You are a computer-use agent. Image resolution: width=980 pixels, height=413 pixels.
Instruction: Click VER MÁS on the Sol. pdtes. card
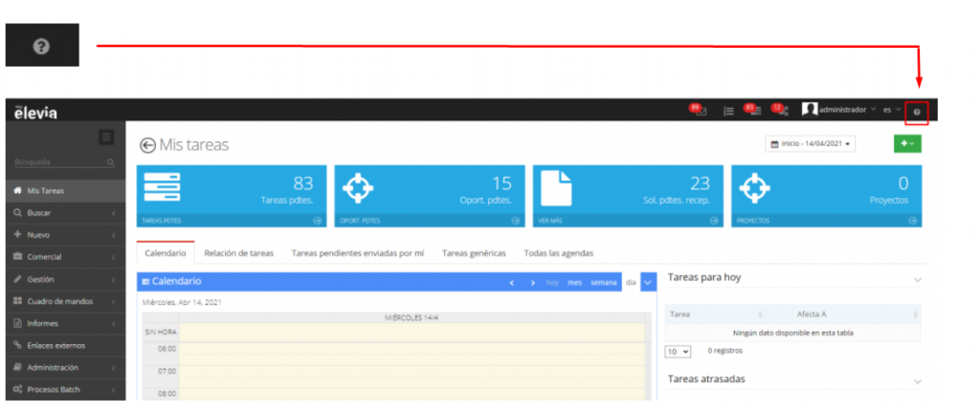[549, 221]
